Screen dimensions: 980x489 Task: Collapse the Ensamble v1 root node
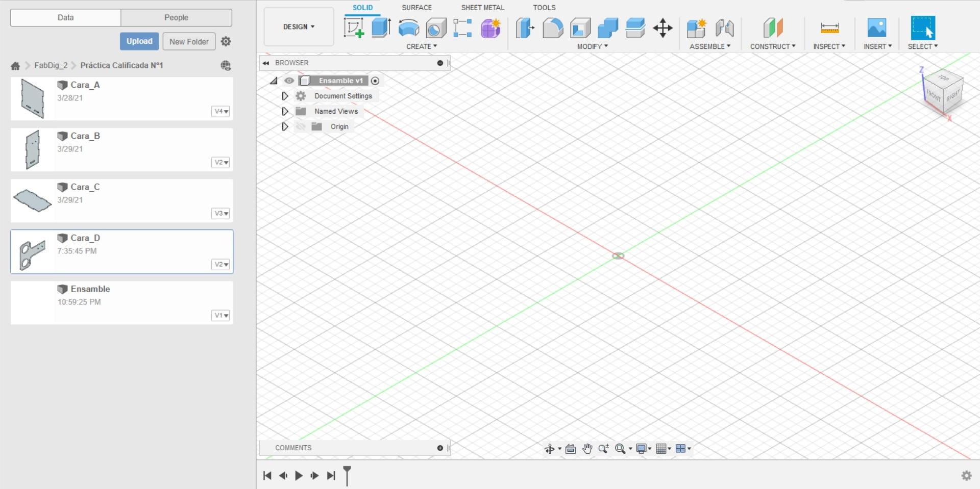coord(274,81)
